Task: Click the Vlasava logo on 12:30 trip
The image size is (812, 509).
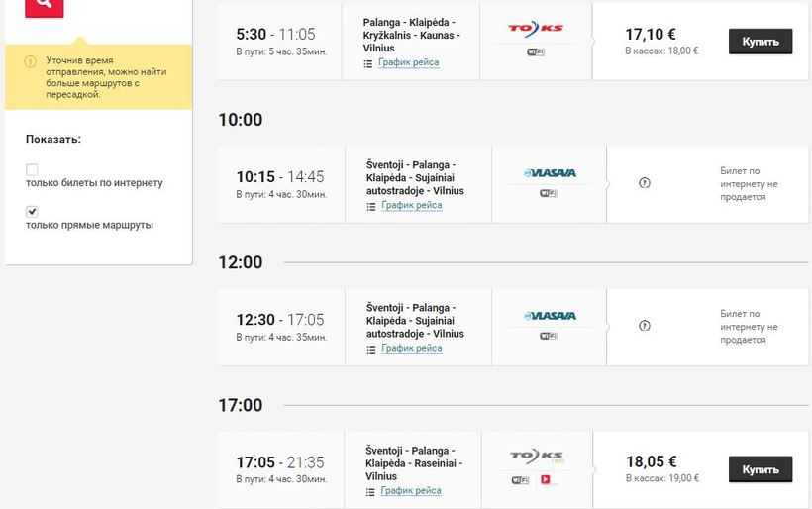Action: [549, 316]
